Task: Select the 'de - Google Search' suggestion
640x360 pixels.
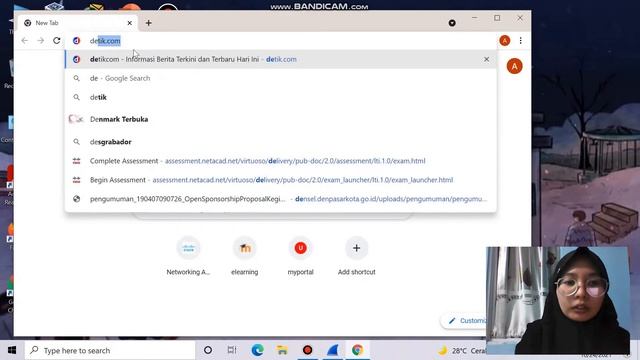Action: point(281,78)
